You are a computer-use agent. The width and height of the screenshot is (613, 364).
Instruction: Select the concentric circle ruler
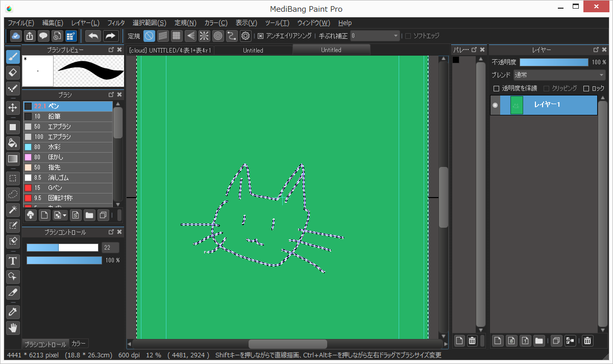(x=218, y=36)
